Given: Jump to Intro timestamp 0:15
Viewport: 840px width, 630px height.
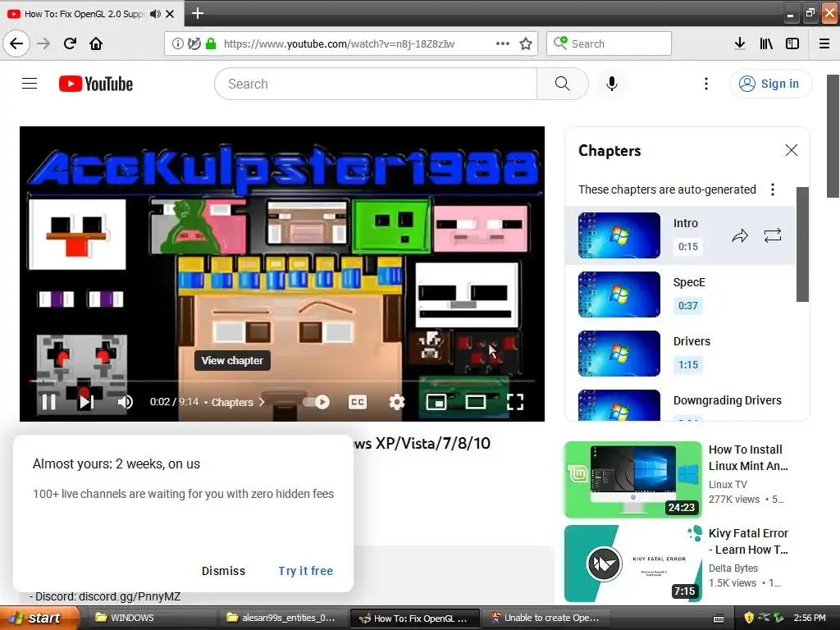Looking at the screenshot, I should coord(688,246).
